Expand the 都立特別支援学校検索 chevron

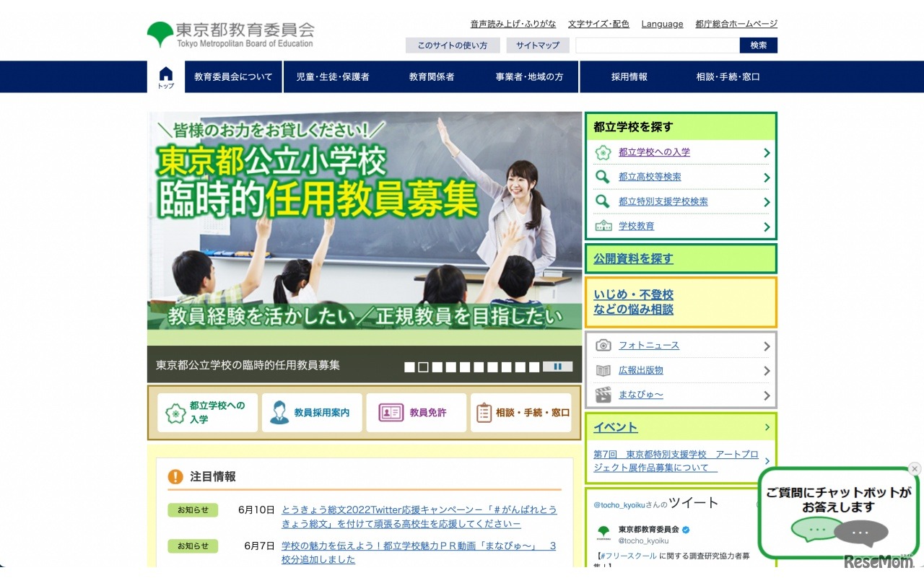767,201
